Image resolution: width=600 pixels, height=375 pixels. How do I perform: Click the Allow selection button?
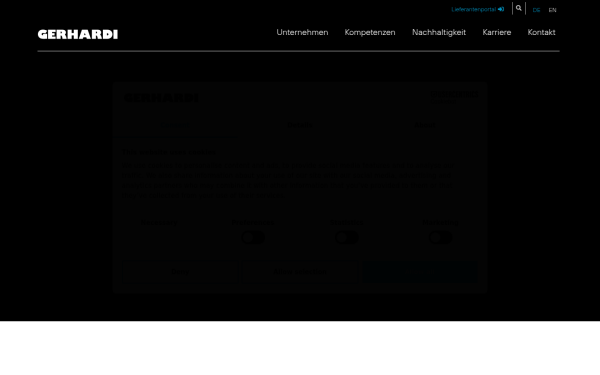pos(300,272)
